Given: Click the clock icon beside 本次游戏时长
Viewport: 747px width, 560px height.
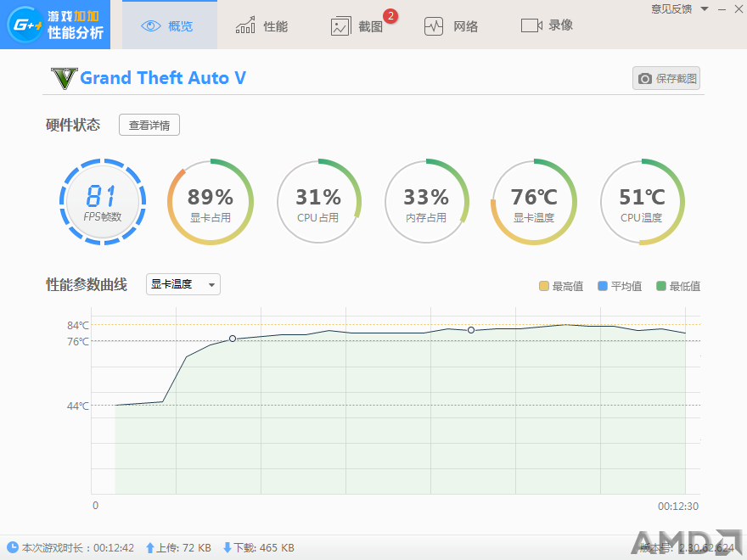Looking at the screenshot, I should tap(13, 547).
